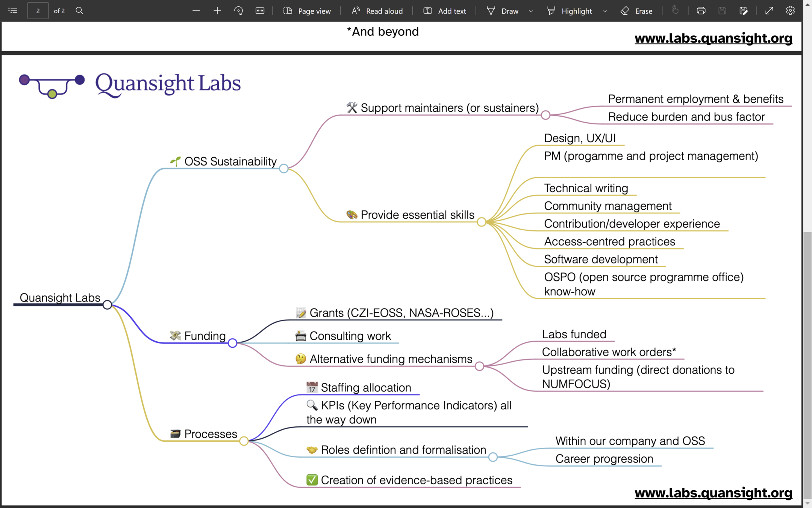This screenshot has height=508, width=812.
Task: Expand the Draw options dropdown arrow
Action: pos(531,11)
